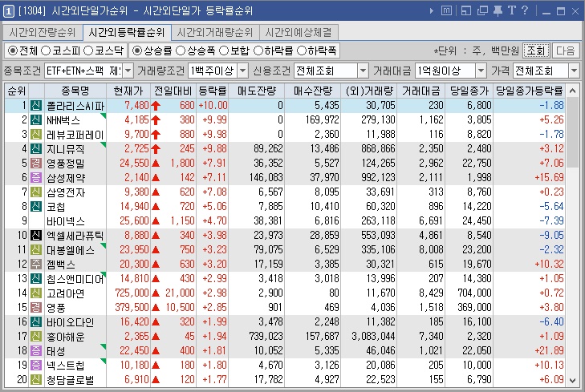585x392 pixels.
Task: Click the badge icon beside 고려아연
Action: 36,293
